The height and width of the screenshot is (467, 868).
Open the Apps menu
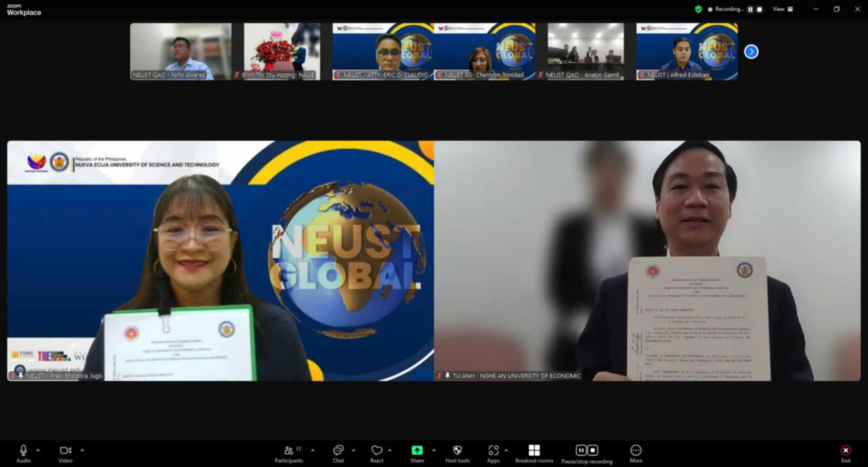(493, 453)
